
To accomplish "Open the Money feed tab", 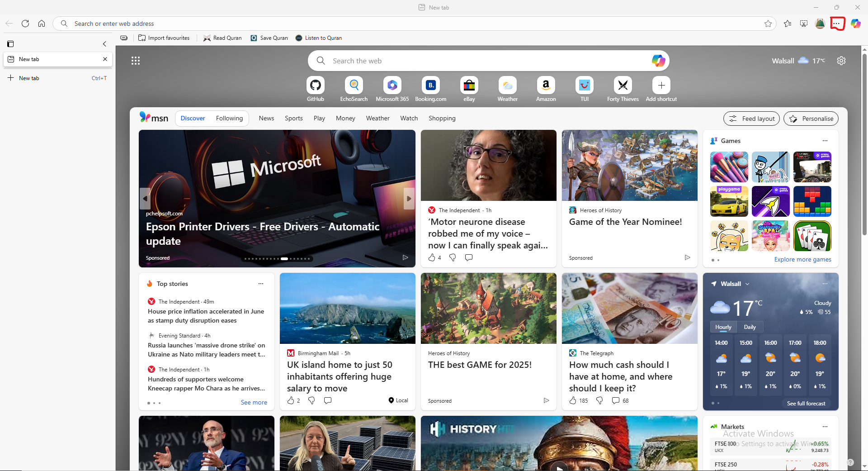I will [x=345, y=118].
